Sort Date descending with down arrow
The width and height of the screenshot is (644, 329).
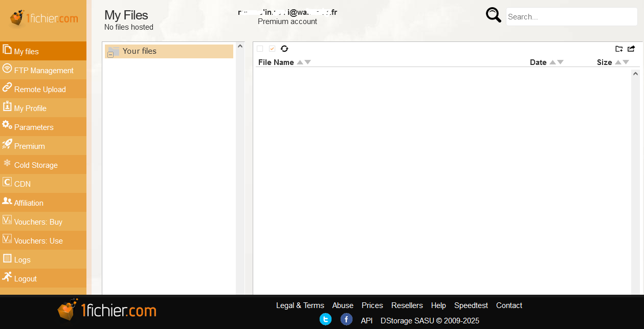click(x=560, y=62)
